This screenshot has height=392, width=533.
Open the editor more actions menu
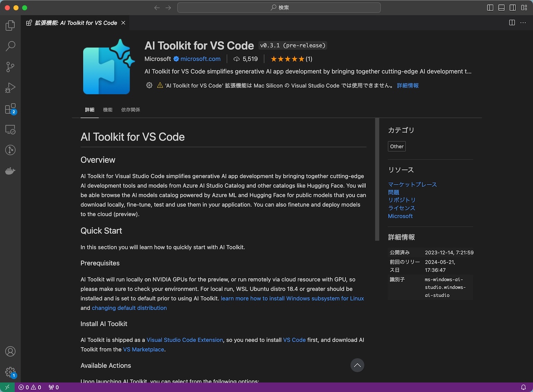(x=523, y=22)
